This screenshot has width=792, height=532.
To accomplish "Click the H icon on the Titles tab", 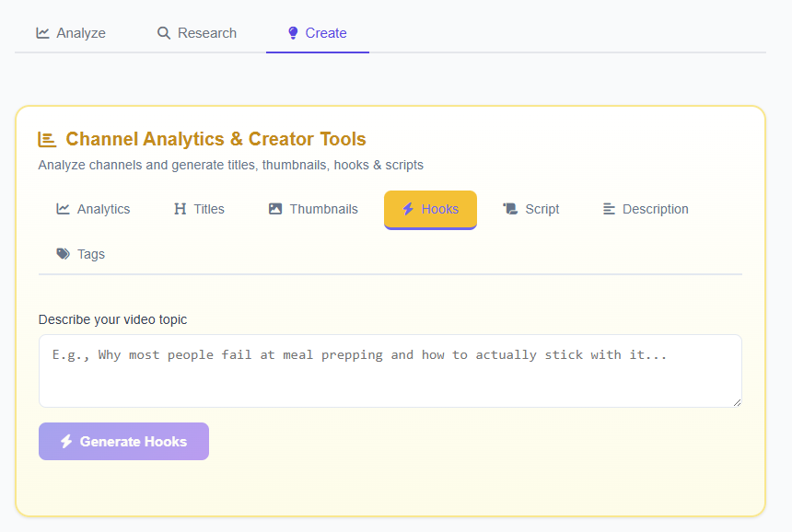I will click(180, 209).
